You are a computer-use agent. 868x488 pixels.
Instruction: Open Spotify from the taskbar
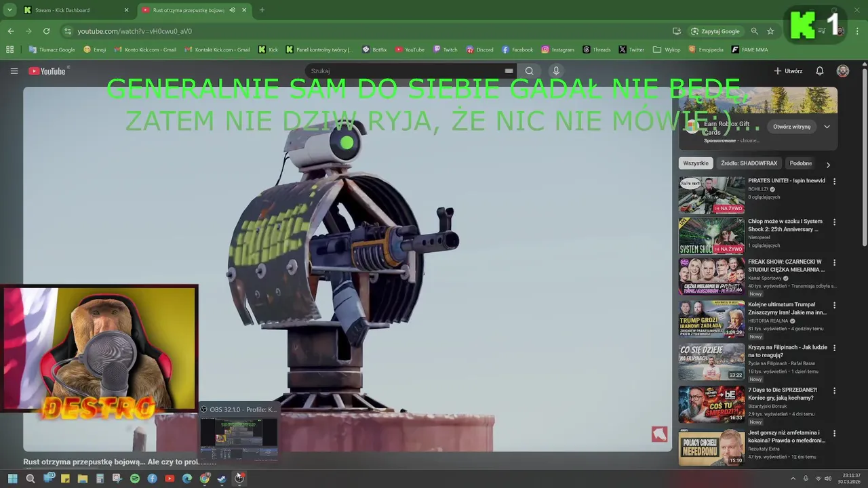134,479
